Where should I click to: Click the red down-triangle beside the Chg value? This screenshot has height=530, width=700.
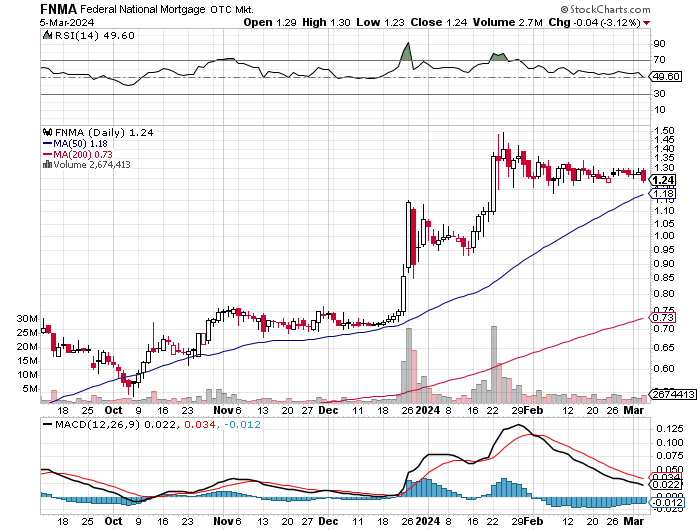click(x=646, y=23)
